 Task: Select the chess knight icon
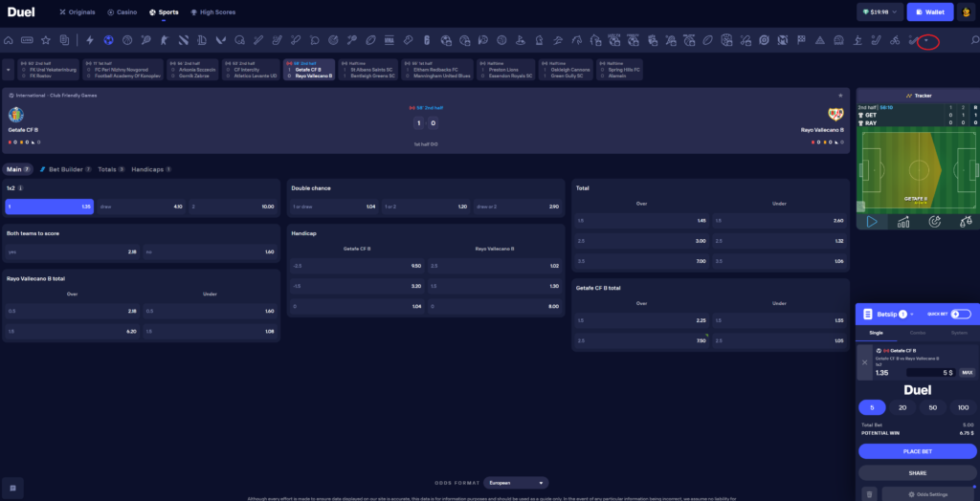tap(539, 40)
